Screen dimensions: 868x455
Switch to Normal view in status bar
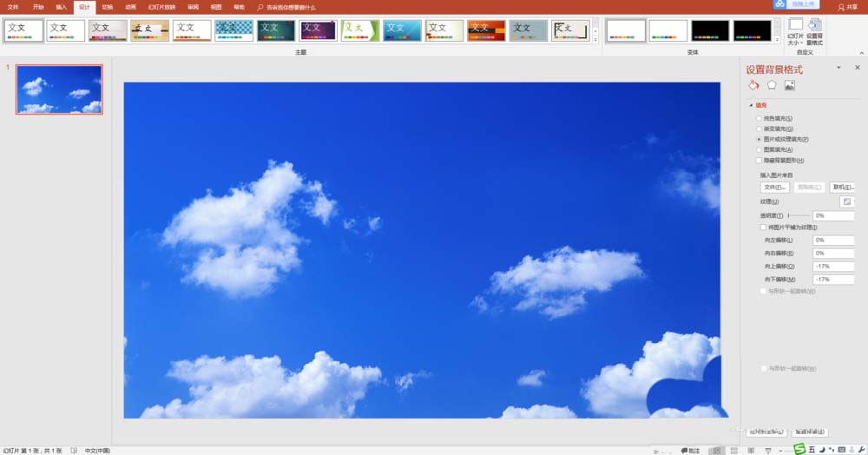[x=717, y=451]
